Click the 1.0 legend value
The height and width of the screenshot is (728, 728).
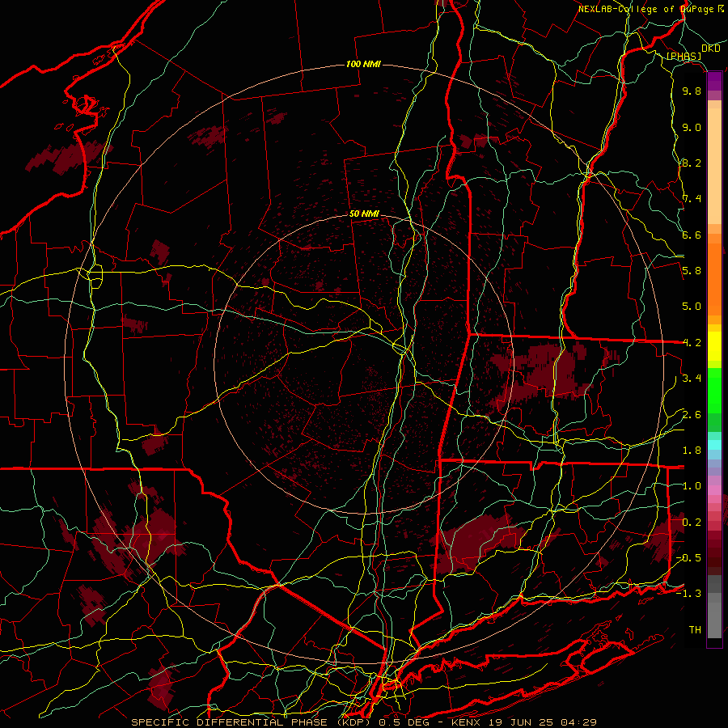coord(692,486)
